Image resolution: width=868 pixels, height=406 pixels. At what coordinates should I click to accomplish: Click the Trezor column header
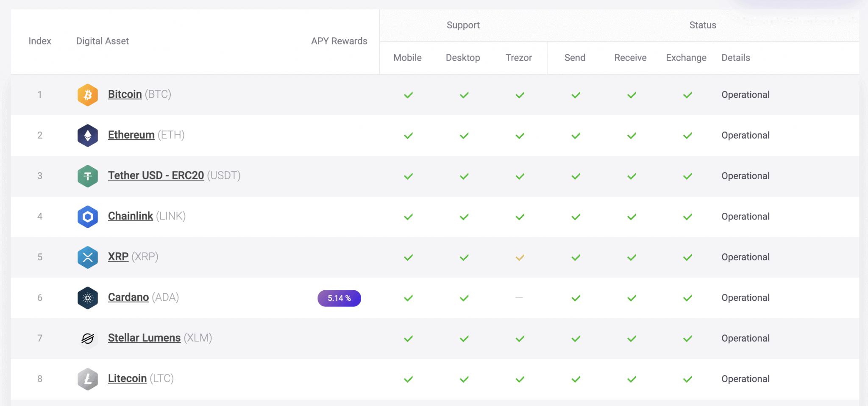[519, 58]
